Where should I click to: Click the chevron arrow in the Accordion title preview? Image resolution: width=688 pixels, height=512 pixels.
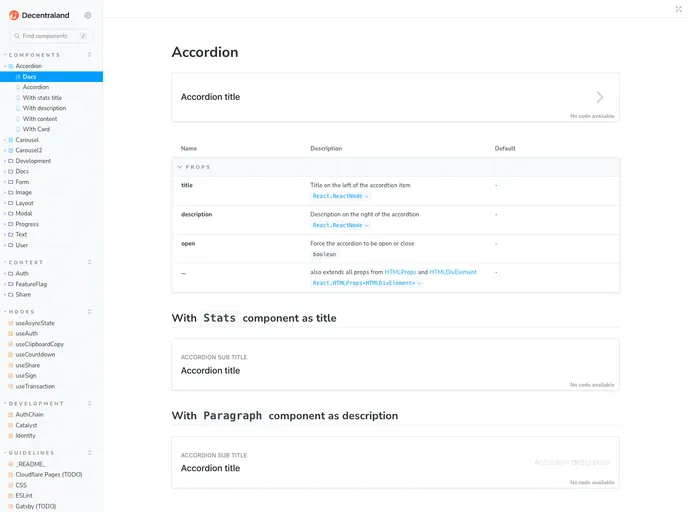[x=600, y=97]
